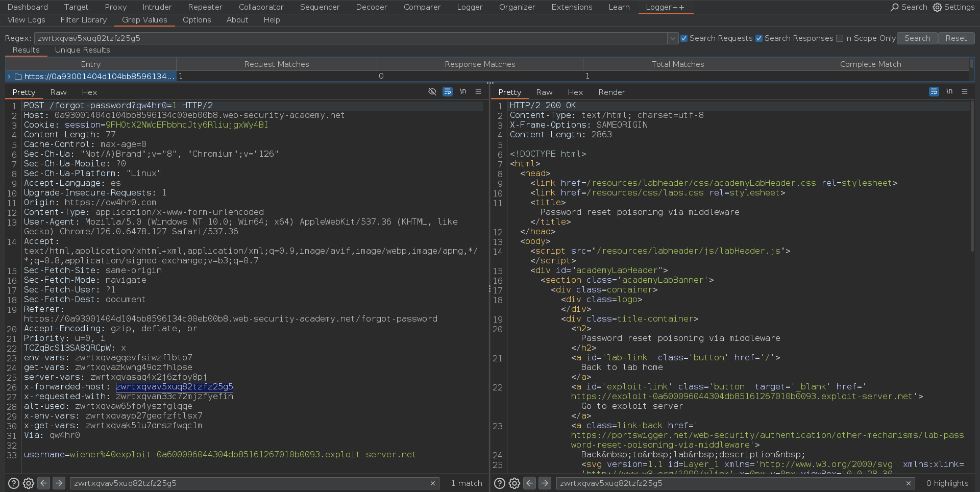Uncheck the Search Responses checkbox
980x492 pixels.
point(759,38)
